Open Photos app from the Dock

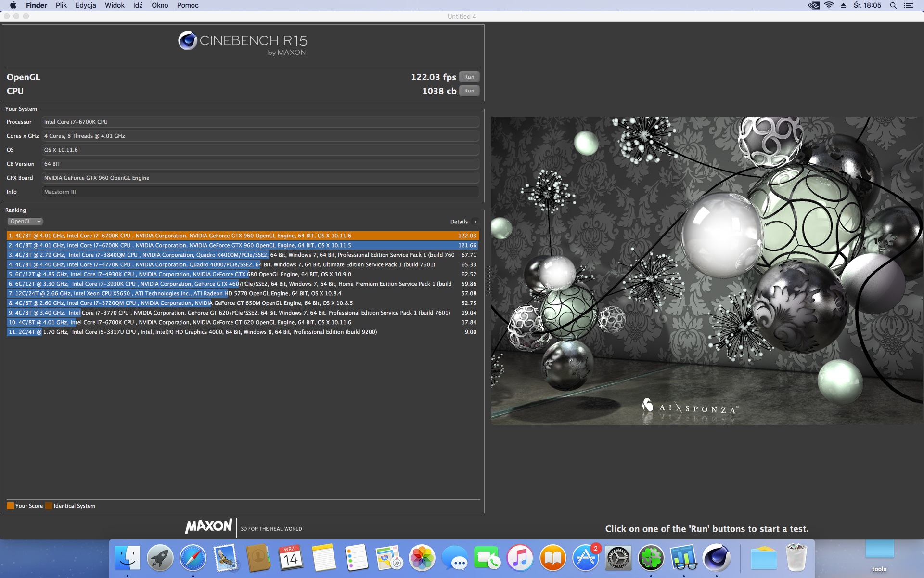[x=422, y=559]
